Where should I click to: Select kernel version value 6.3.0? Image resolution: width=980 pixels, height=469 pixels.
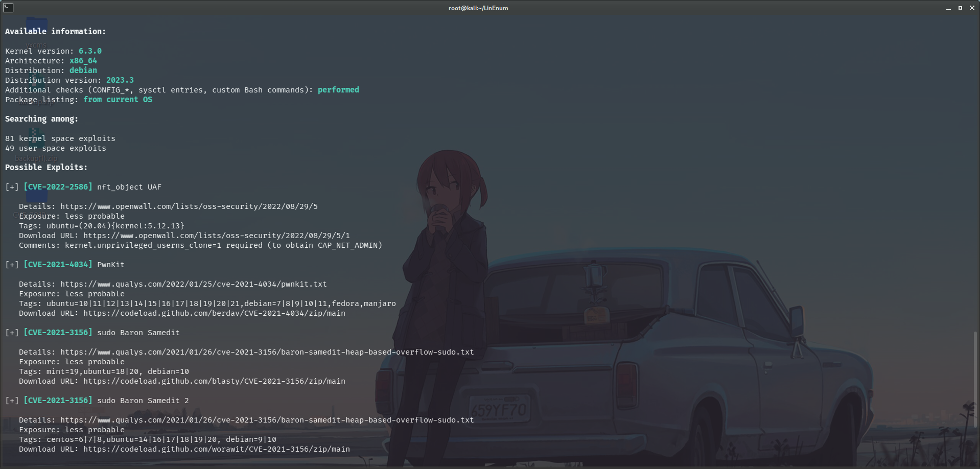point(90,51)
